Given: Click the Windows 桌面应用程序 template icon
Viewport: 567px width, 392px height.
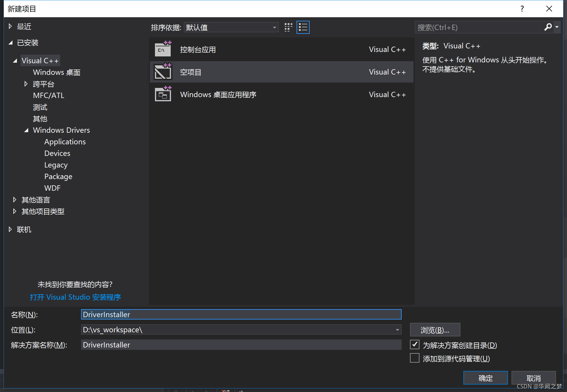Looking at the screenshot, I should pyautogui.click(x=163, y=94).
